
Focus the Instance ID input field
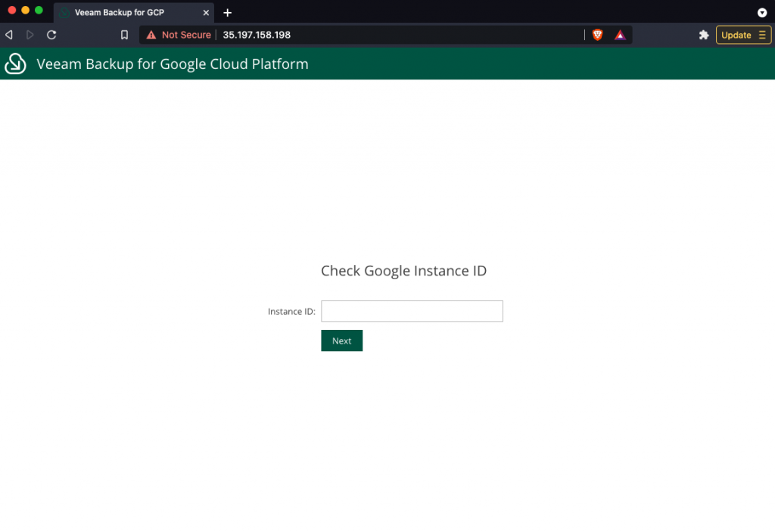pyautogui.click(x=412, y=311)
